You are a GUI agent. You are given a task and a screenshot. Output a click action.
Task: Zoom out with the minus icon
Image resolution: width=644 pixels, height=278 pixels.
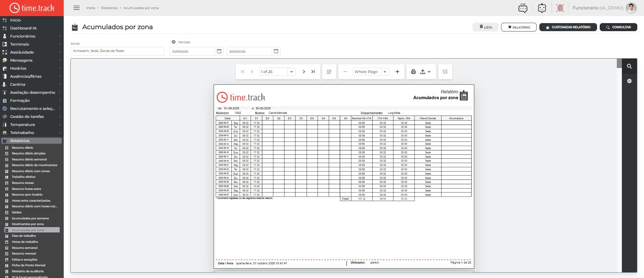click(345, 72)
